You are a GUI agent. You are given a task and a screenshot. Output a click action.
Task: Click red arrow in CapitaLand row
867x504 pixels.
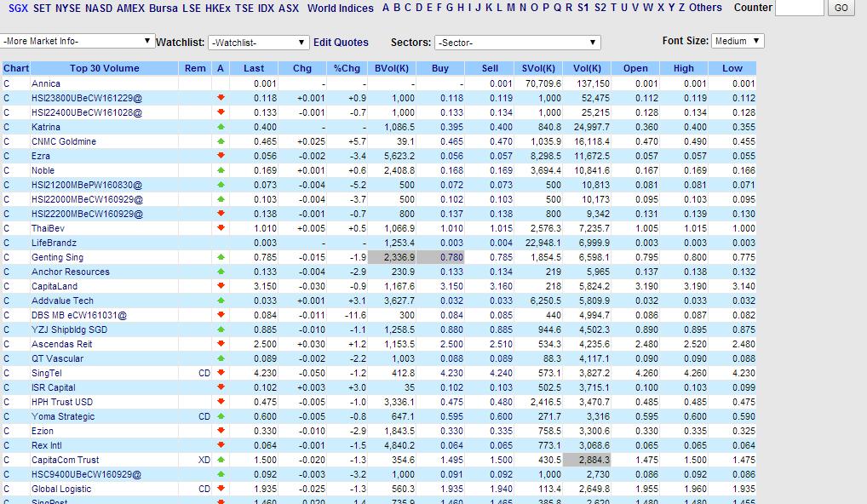coord(221,286)
